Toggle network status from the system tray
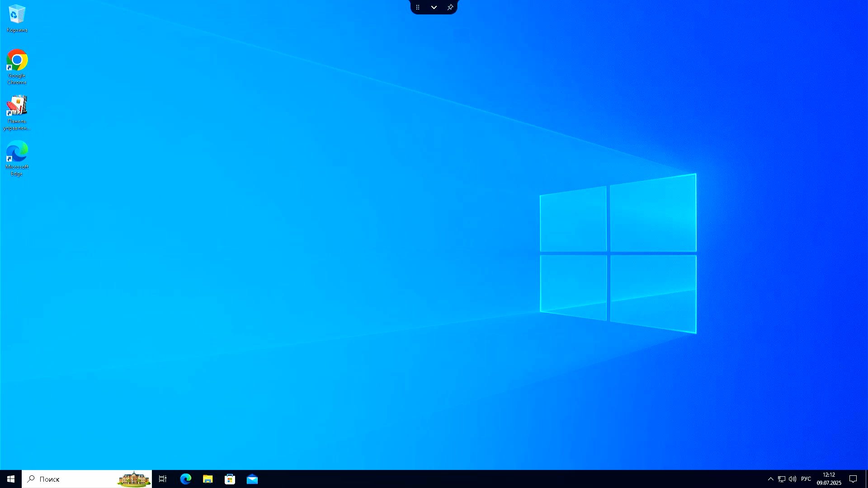 pyautogui.click(x=781, y=479)
